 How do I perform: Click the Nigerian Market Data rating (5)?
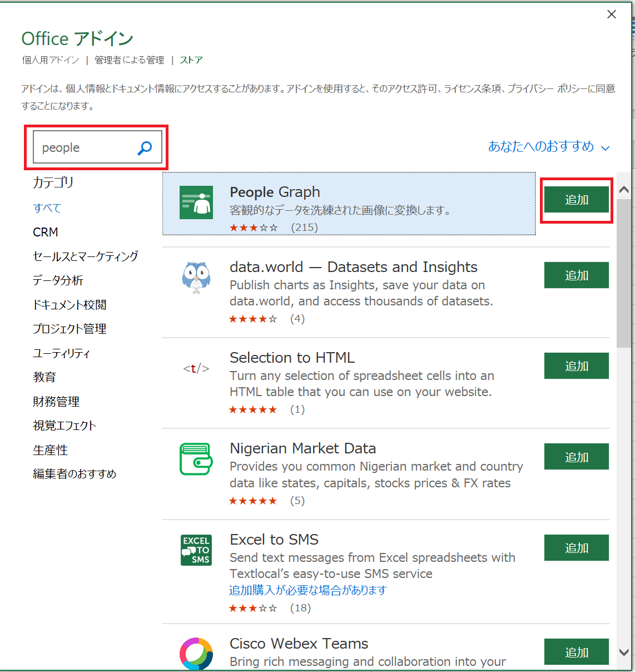pos(267,501)
